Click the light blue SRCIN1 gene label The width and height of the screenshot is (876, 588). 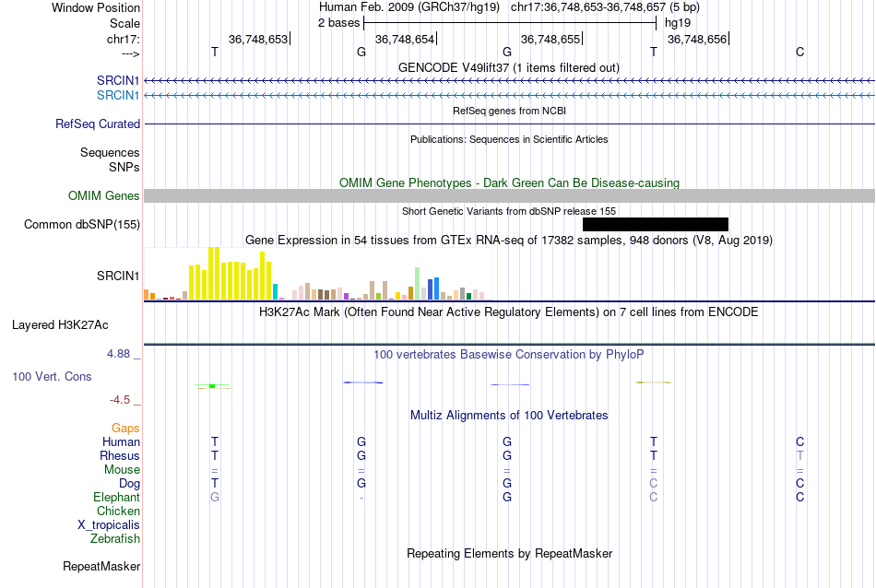(118, 96)
